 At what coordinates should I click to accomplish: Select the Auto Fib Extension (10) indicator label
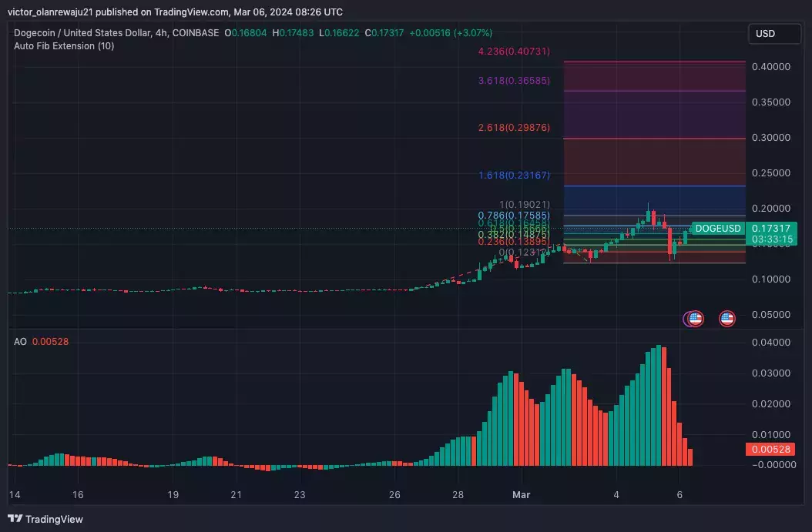64,46
